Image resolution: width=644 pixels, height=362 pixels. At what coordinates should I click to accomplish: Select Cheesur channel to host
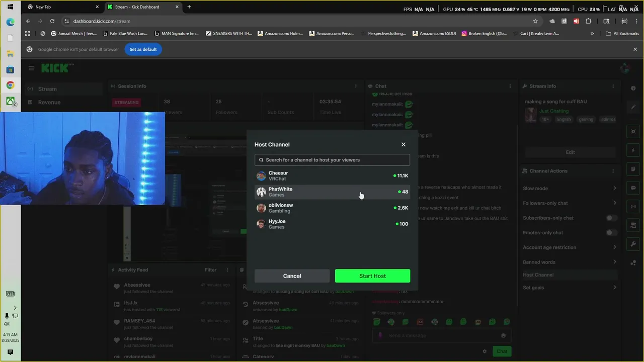(332, 176)
